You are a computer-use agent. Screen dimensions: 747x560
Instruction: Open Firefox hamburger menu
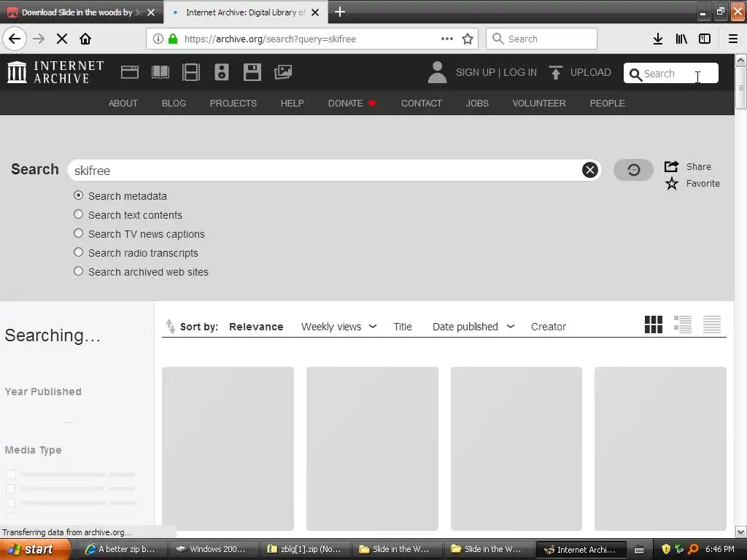(x=733, y=39)
